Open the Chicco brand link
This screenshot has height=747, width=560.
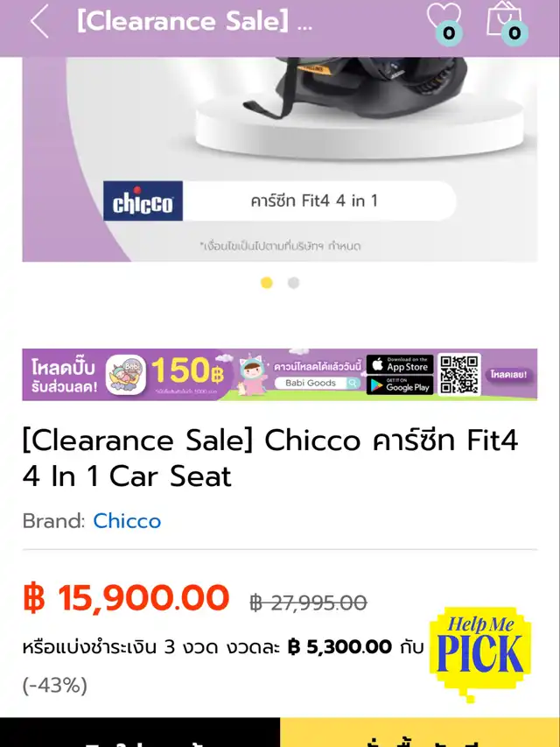127,521
